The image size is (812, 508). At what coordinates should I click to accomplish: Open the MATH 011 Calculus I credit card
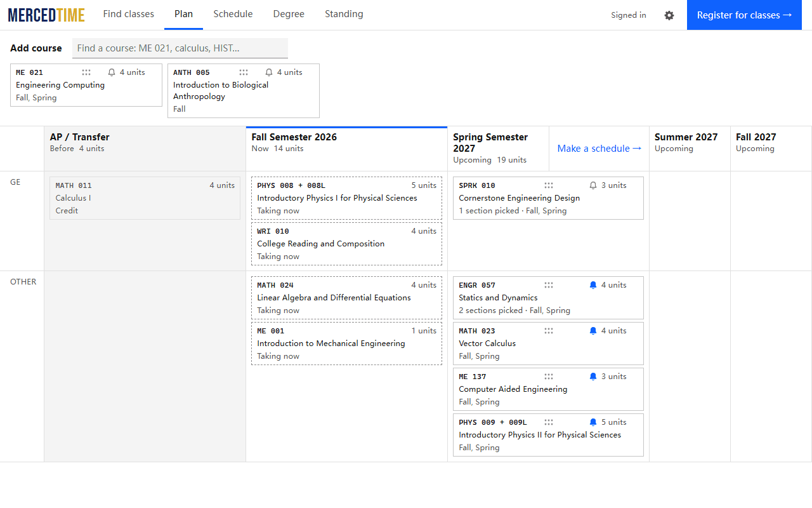(x=145, y=198)
